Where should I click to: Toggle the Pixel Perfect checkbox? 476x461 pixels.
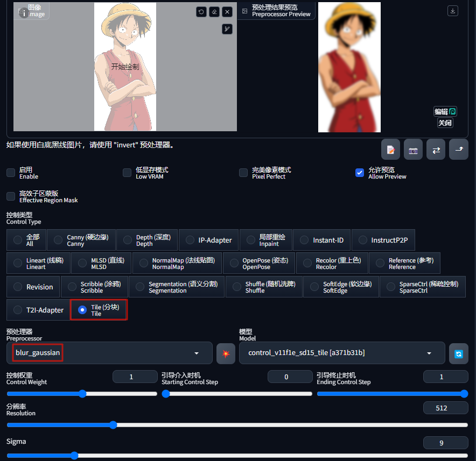[243, 173]
